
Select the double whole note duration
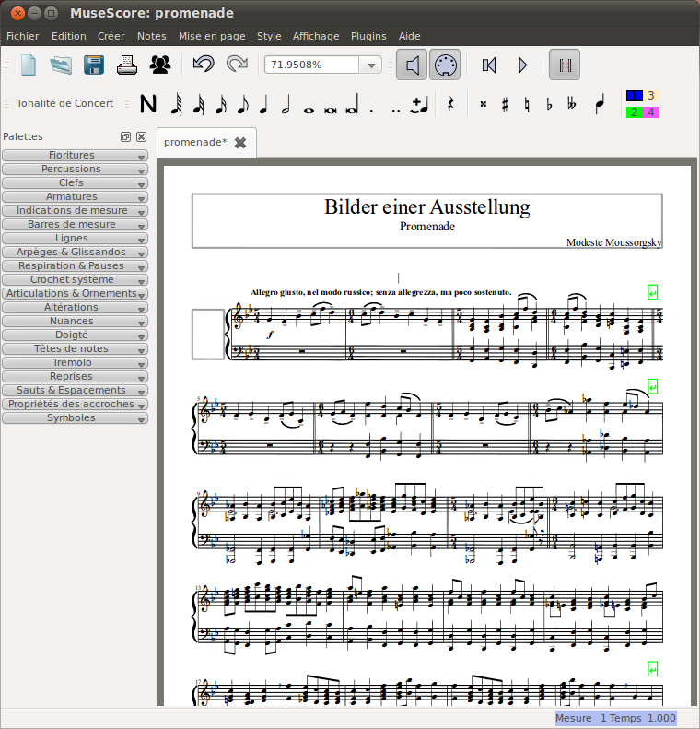[x=331, y=110]
